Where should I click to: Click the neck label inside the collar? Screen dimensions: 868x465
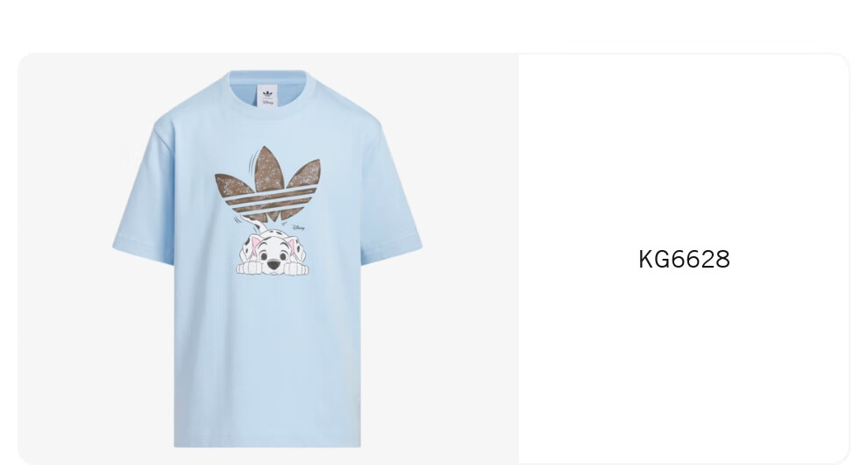(268, 97)
